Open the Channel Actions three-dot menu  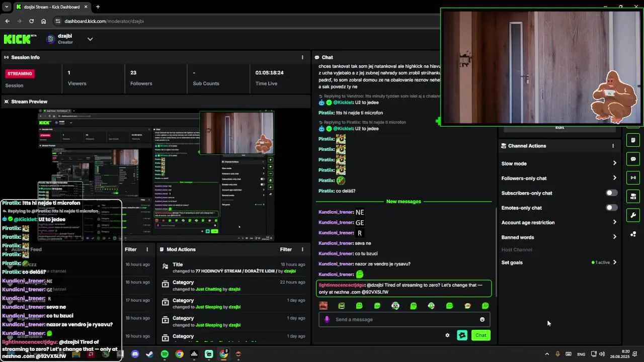tap(613, 146)
